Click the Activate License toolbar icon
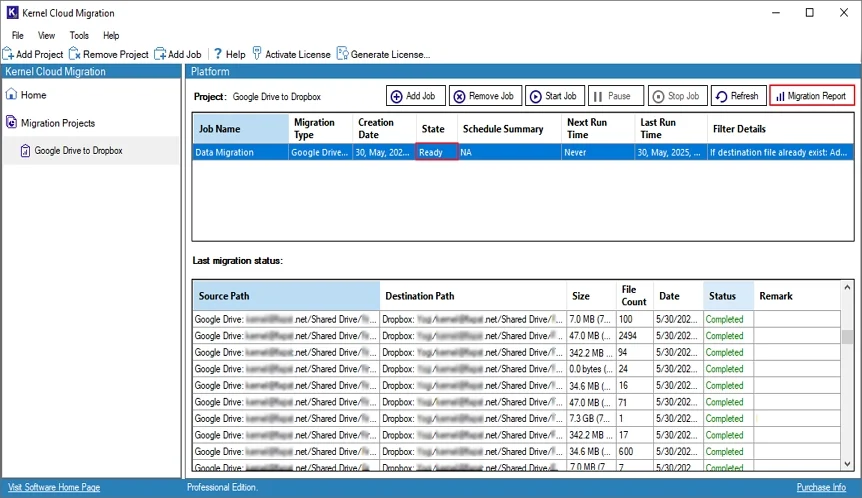The image size is (862, 498). (257, 53)
